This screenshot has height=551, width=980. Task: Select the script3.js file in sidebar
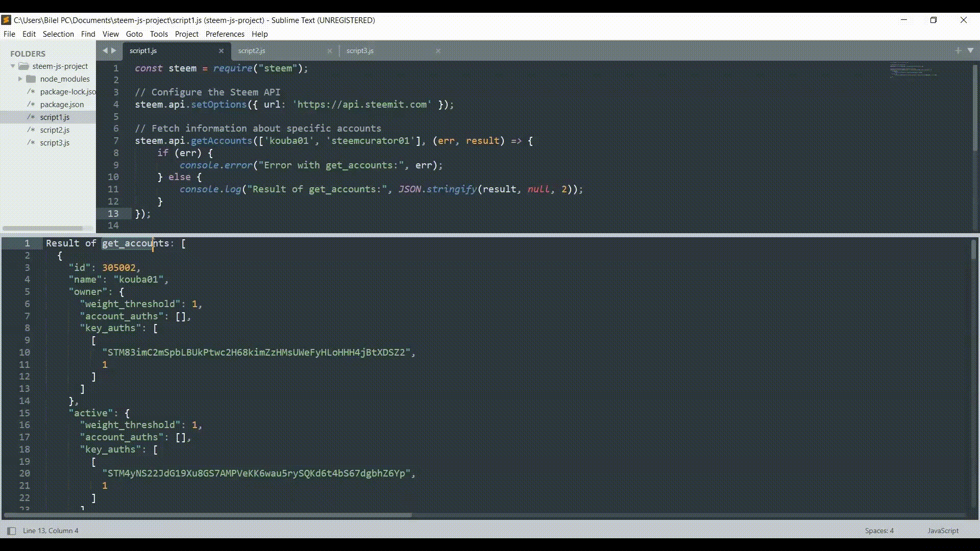pos(55,142)
